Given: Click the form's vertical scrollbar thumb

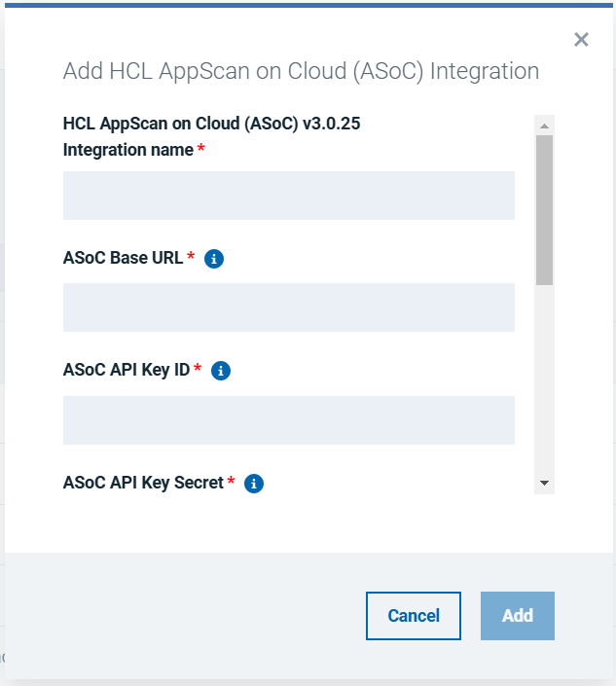Looking at the screenshot, I should 545,209.
